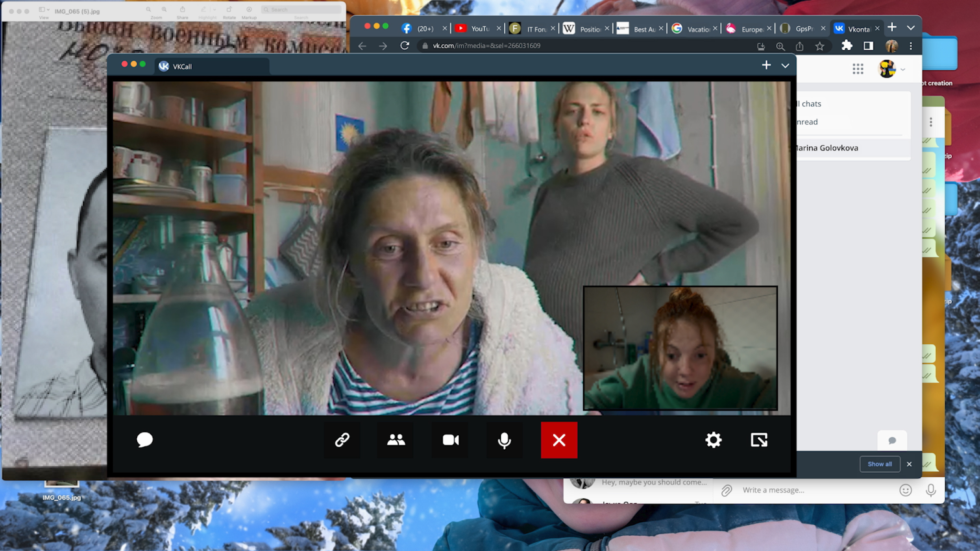Open a new Chrome tab

point(892,28)
